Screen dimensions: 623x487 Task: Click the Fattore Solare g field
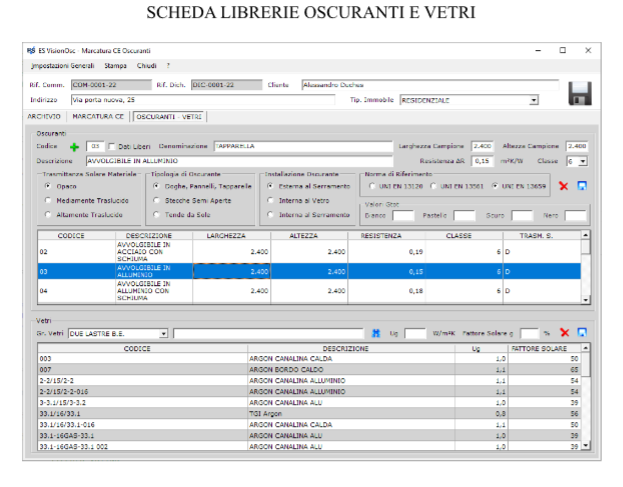point(530,333)
